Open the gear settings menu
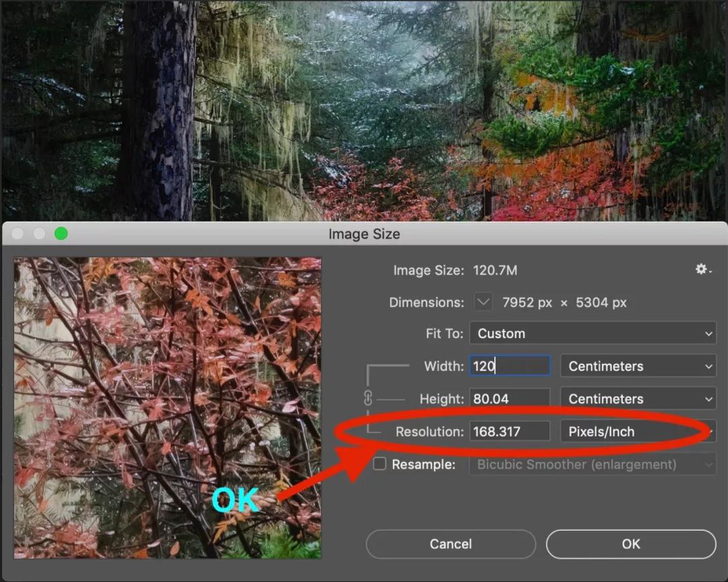 tap(703, 269)
